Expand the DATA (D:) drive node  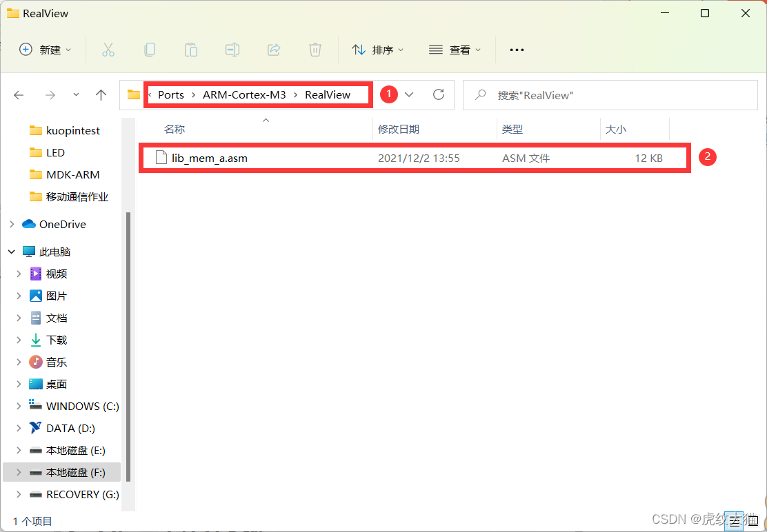pyautogui.click(x=19, y=429)
